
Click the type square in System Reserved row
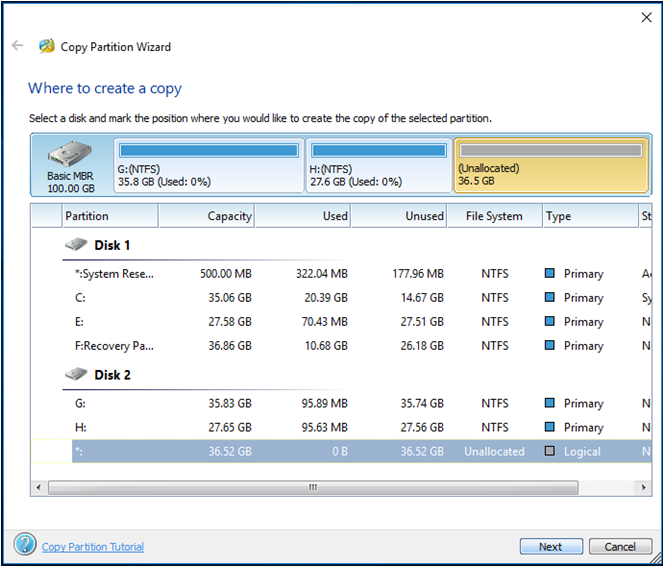549,273
